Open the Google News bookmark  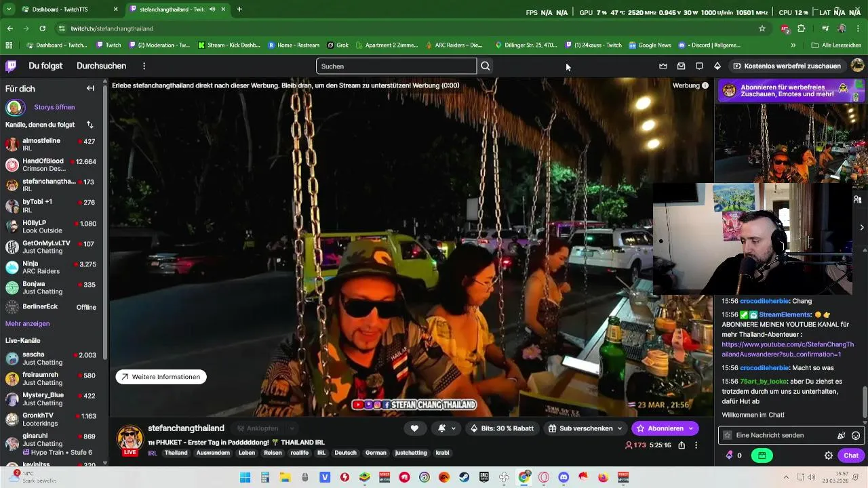[650, 45]
